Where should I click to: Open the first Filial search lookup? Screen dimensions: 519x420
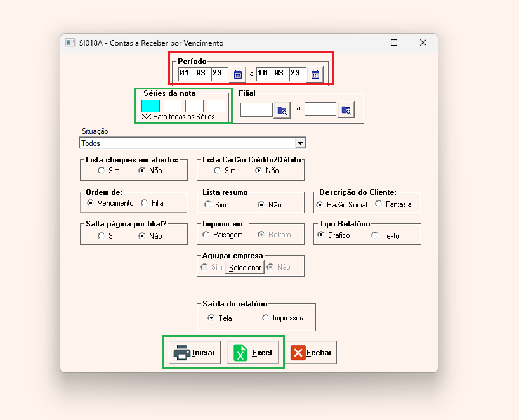click(282, 110)
